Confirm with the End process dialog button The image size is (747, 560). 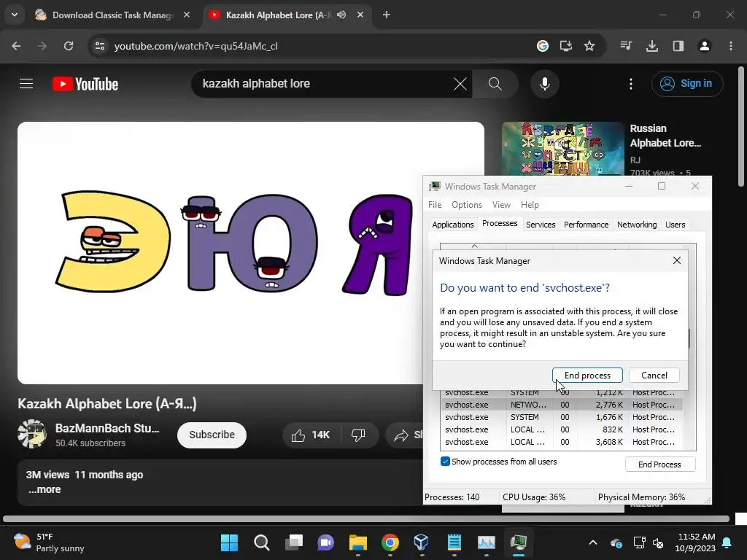pos(587,376)
